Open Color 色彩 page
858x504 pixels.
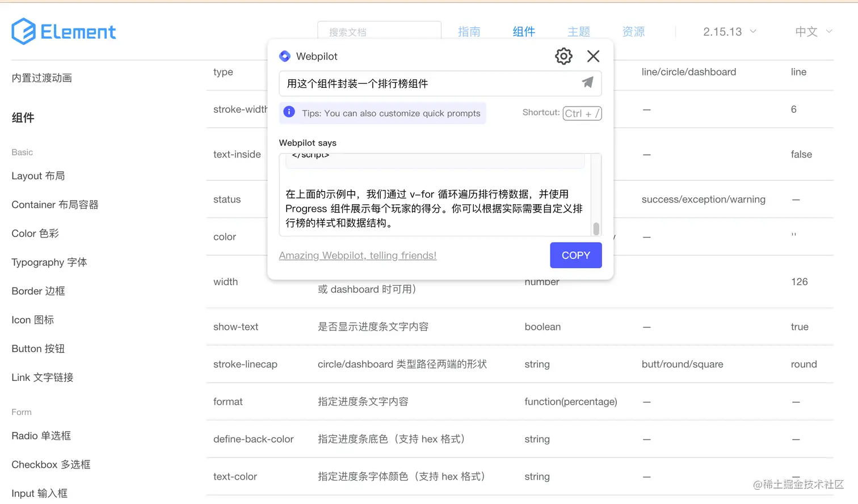coord(35,234)
